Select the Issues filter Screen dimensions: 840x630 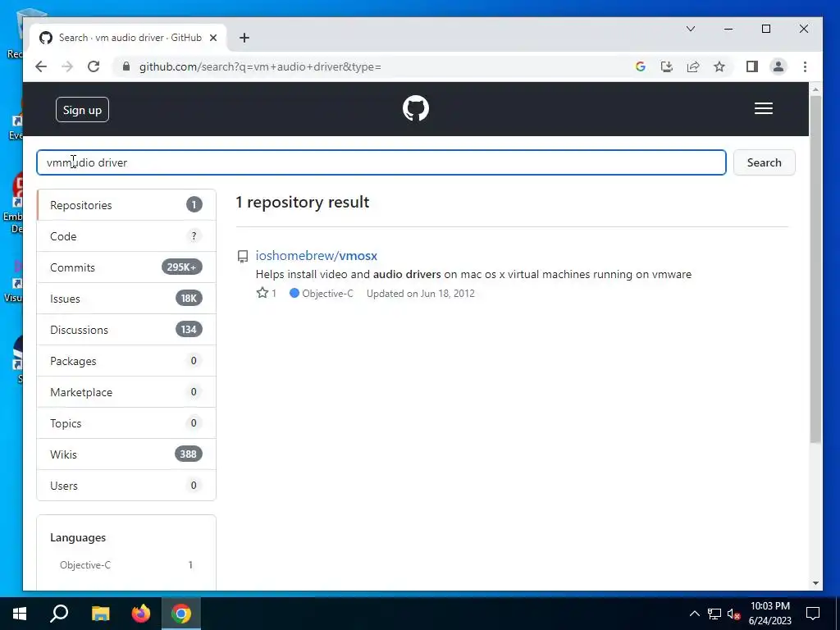(126, 299)
